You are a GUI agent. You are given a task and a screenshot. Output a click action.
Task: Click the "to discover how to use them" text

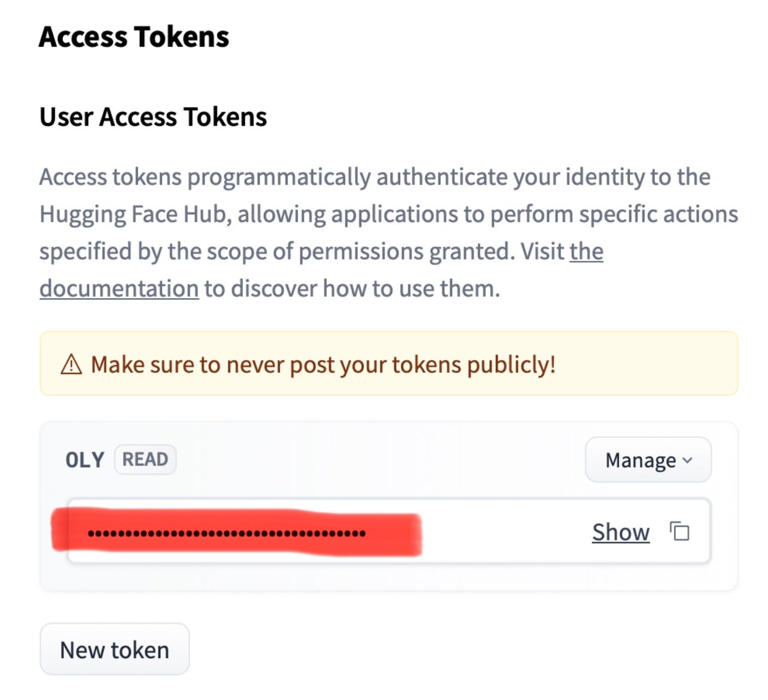(352, 288)
